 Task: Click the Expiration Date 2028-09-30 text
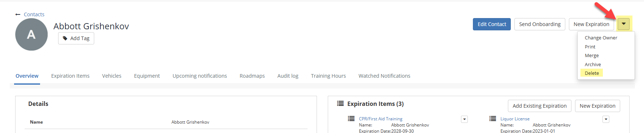(386, 131)
